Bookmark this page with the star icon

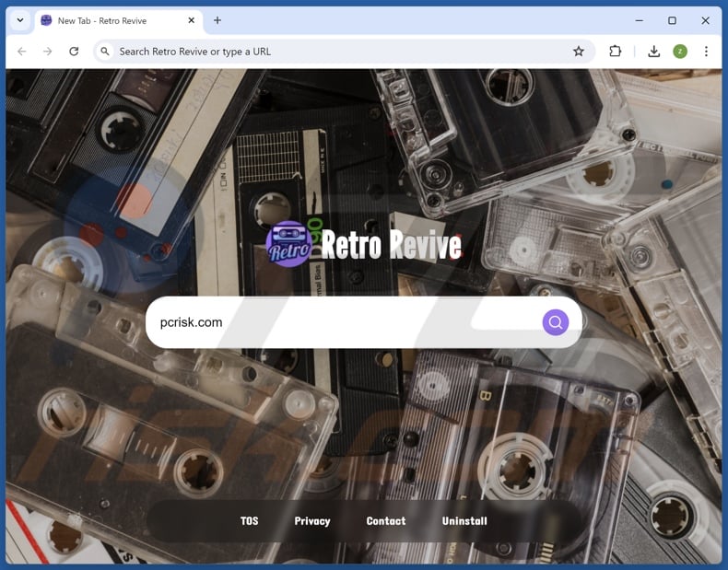click(x=579, y=52)
